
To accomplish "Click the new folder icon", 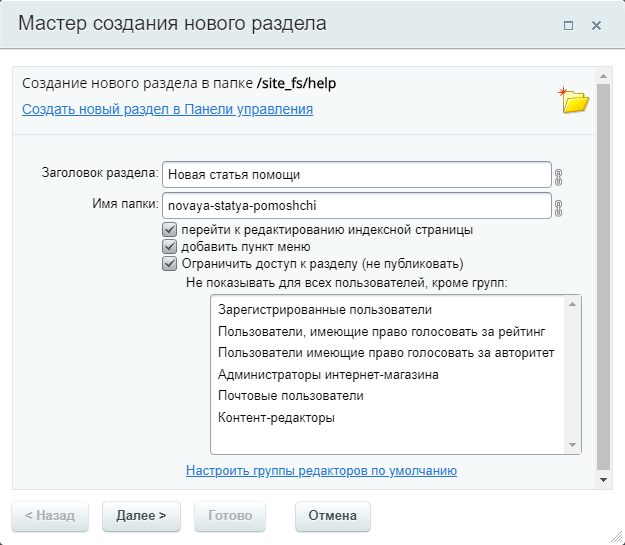I will coord(574,100).
